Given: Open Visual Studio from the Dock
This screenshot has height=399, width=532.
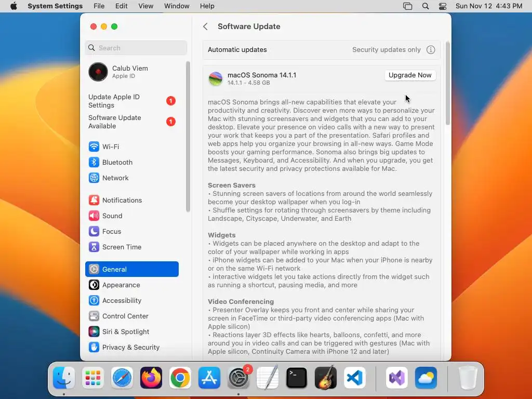Looking at the screenshot, I should click(x=396, y=378).
